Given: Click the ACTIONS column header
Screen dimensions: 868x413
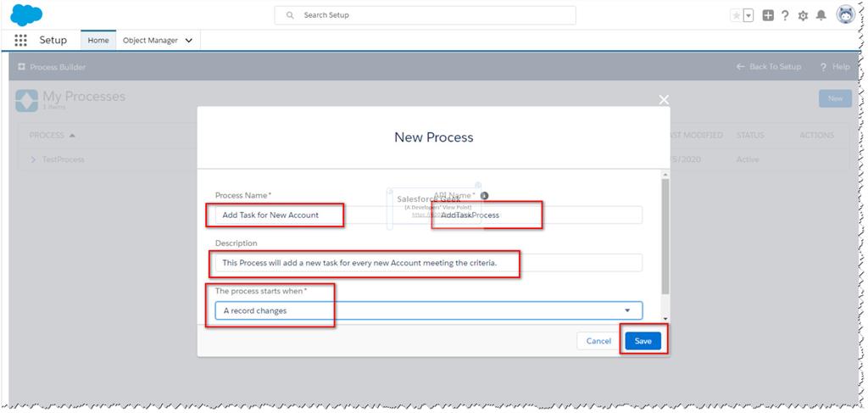Looking at the screenshot, I should tap(816, 135).
